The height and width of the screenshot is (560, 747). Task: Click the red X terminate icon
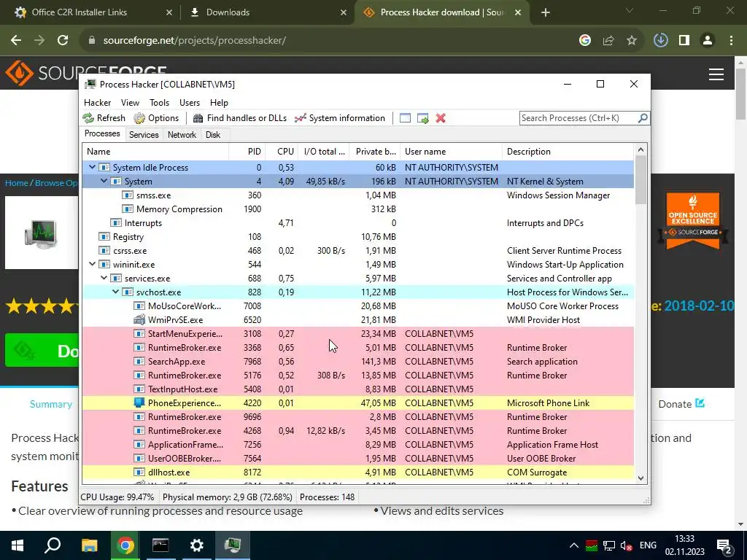[x=441, y=118]
